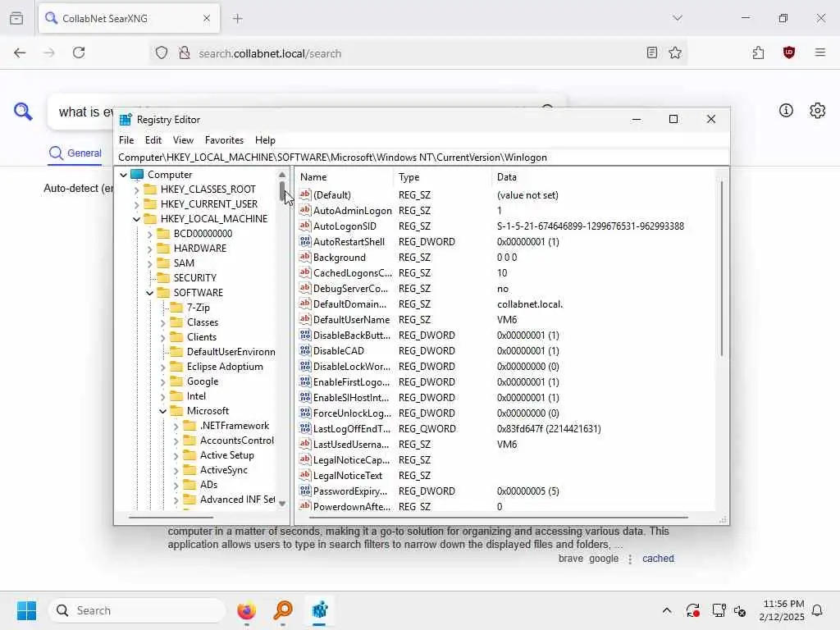Screen dimensions: 840x630
Task: Click the tree pane scroll down arrow
Action: point(282,504)
